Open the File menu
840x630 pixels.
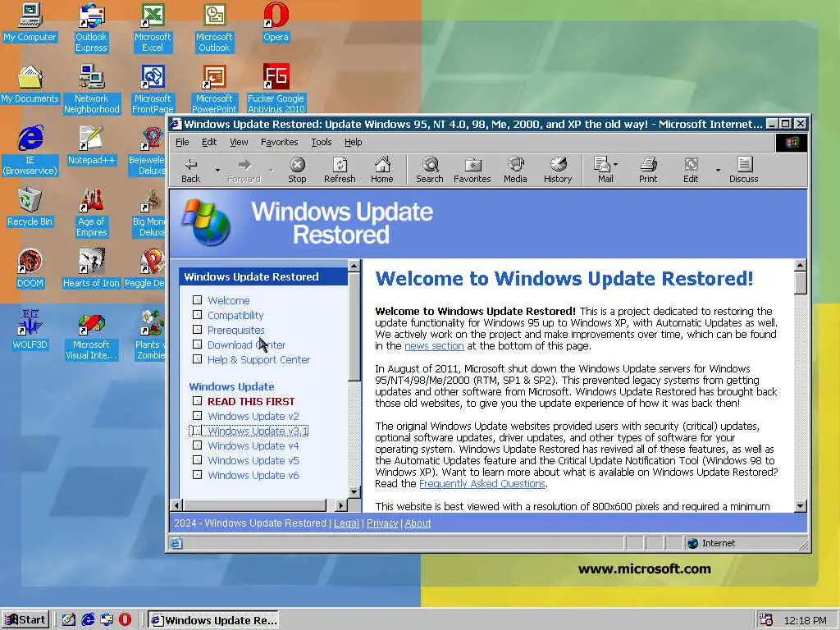pyautogui.click(x=182, y=142)
